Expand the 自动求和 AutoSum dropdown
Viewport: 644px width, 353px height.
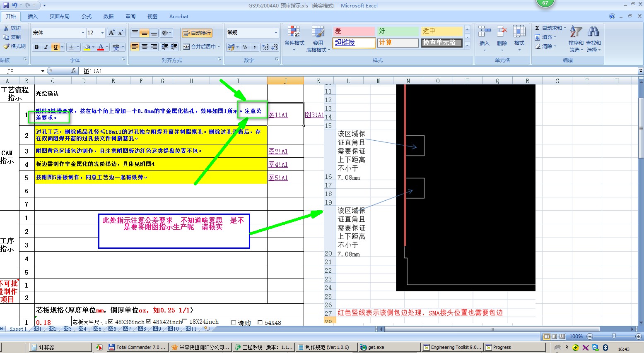pyautogui.click(x=565, y=28)
